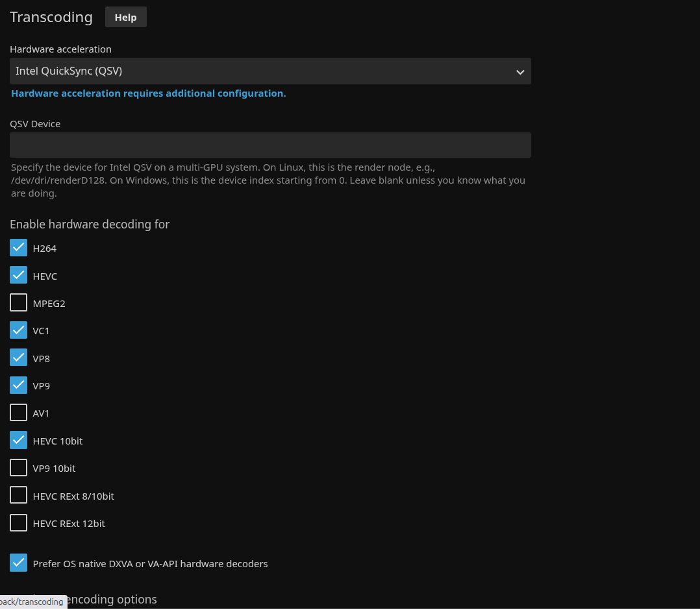The height and width of the screenshot is (610, 700).
Task: Uncheck the VC1 decoding option
Action: (x=19, y=330)
